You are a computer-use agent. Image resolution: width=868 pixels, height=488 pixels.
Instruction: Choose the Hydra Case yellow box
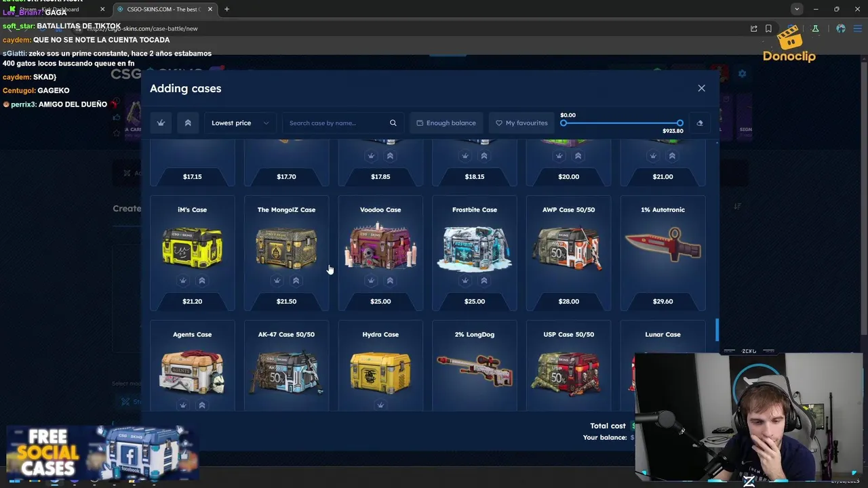(380, 371)
